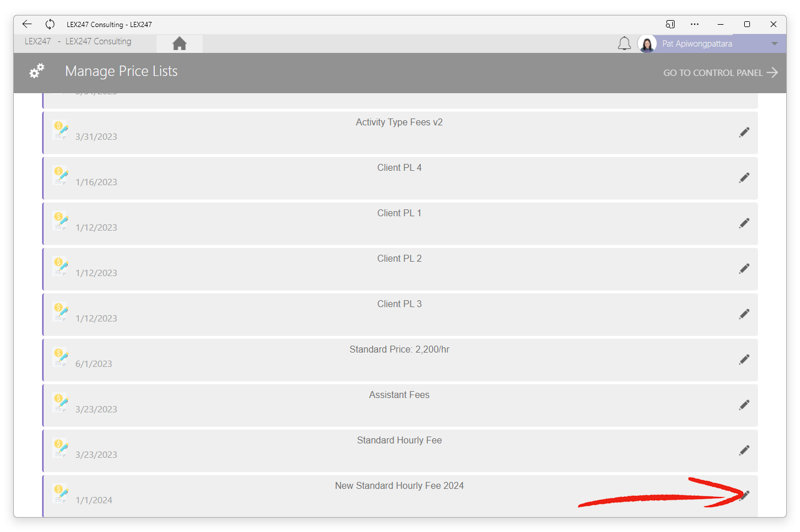Refresh the page with reload icon

pyautogui.click(x=50, y=24)
